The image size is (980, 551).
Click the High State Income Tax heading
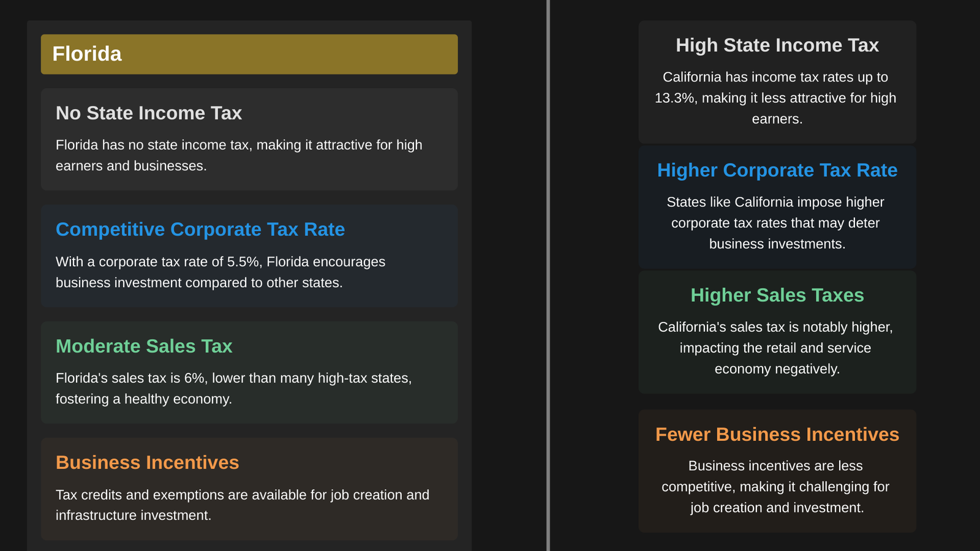[x=777, y=45]
